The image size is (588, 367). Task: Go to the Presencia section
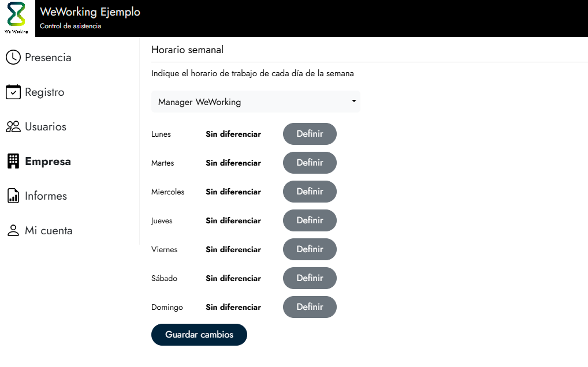tap(48, 58)
